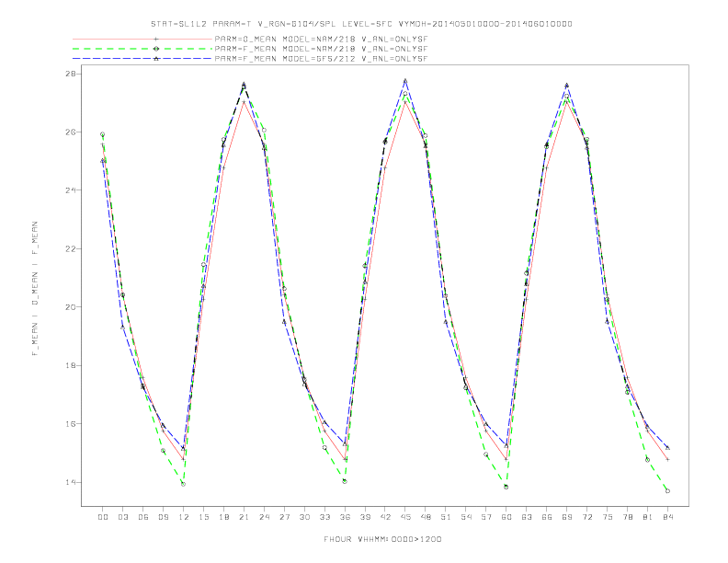Click the x-axis tick label 72
Viewport: 728px width, 563px height.
(x=586, y=517)
